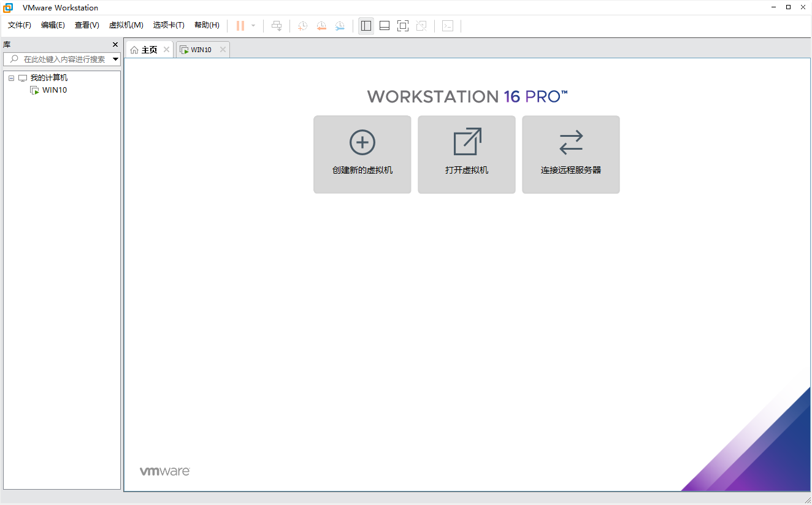Open the 虚拟机(M) menu
Viewport: 812px width, 505px height.
126,25
